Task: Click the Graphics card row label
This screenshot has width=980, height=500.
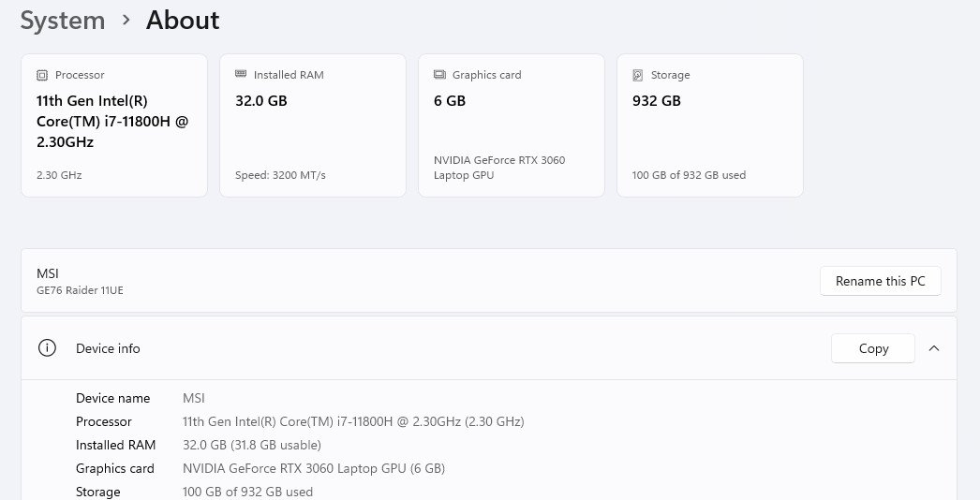Action: click(115, 469)
